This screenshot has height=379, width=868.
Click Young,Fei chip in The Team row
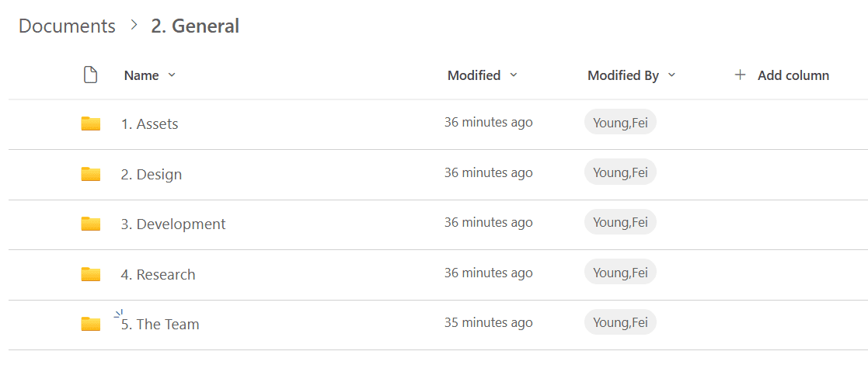click(620, 322)
